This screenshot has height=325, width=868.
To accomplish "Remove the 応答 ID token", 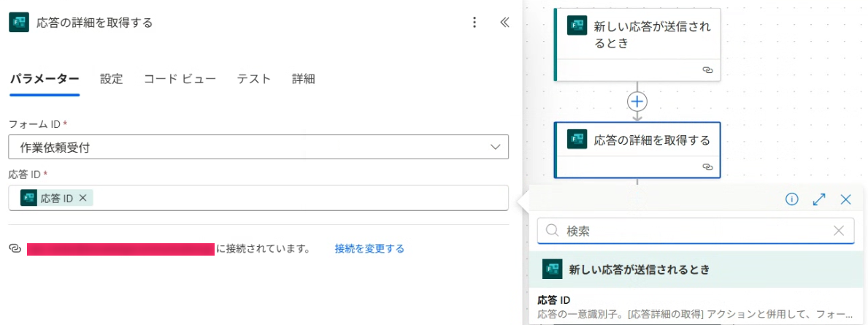I will 83,198.
